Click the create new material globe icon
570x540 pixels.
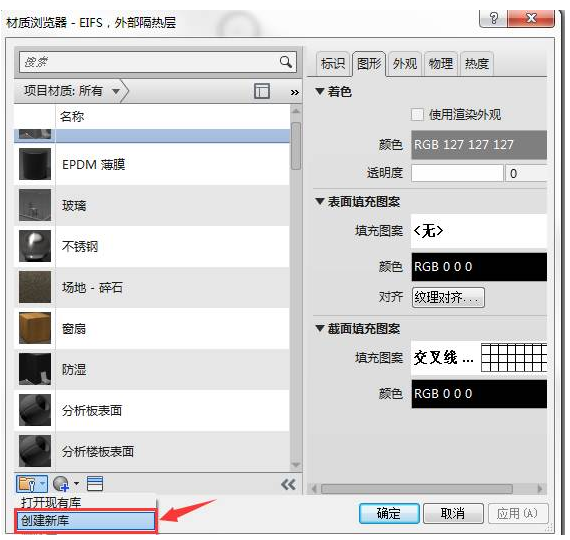tap(61, 484)
